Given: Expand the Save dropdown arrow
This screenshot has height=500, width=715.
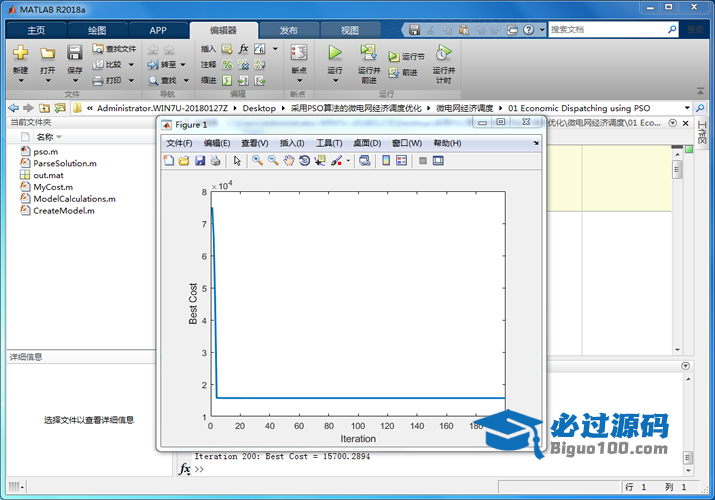Looking at the screenshot, I should pos(75,81).
